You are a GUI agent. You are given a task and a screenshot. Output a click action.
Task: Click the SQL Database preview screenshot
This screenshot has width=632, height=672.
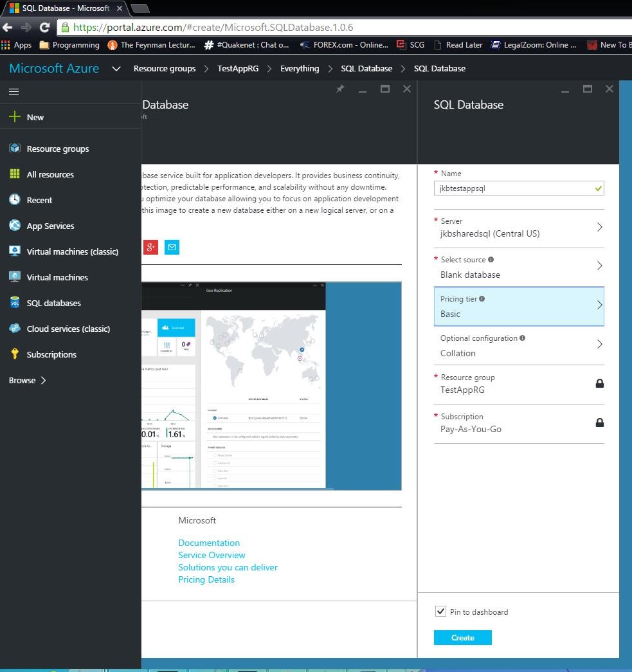pyautogui.click(x=271, y=386)
